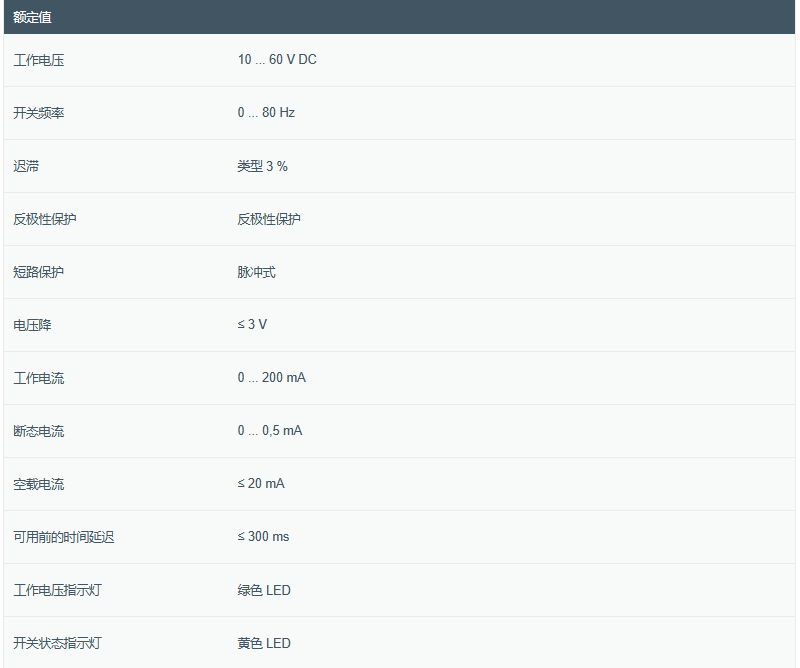Image resolution: width=800 pixels, height=668 pixels.
Task: Select the ≤ 300 ms delay value
Action: pos(263,537)
